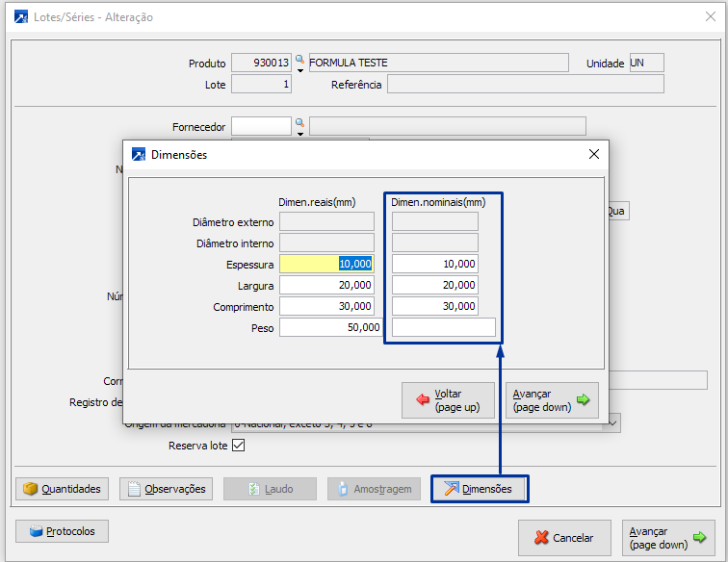The width and height of the screenshot is (728, 562).
Task: Expand the arrow under Fornecedor search
Action: click(x=300, y=134)
